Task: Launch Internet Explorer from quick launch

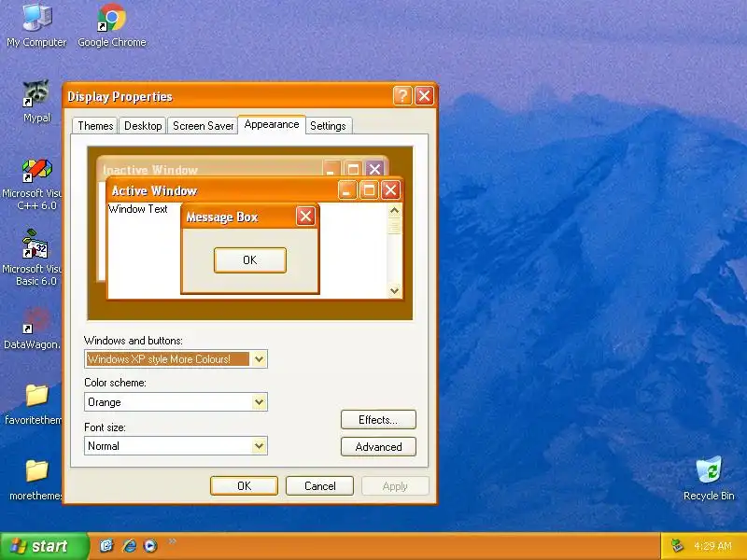Action: [x=129, y=546]
